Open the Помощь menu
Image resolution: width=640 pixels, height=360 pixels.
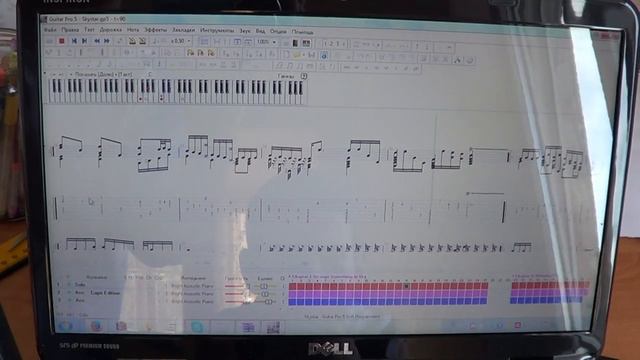click(302, 31)
